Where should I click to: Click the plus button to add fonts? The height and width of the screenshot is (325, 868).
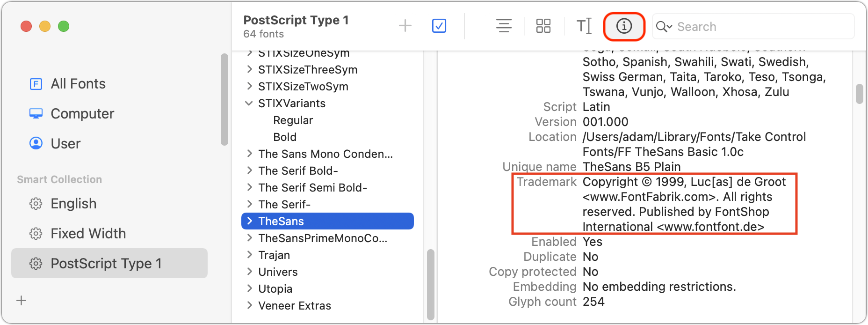405,26
